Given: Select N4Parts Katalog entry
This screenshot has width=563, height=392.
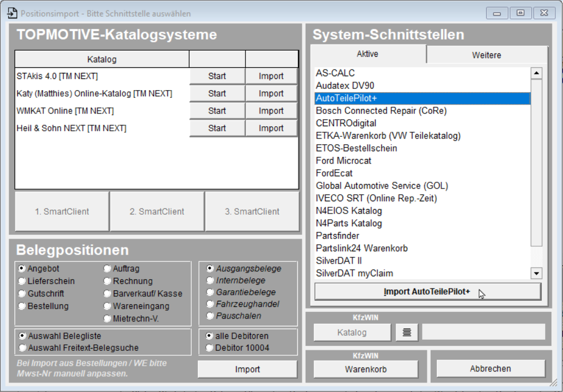Looking at the screenshot, I should [422, 224].
